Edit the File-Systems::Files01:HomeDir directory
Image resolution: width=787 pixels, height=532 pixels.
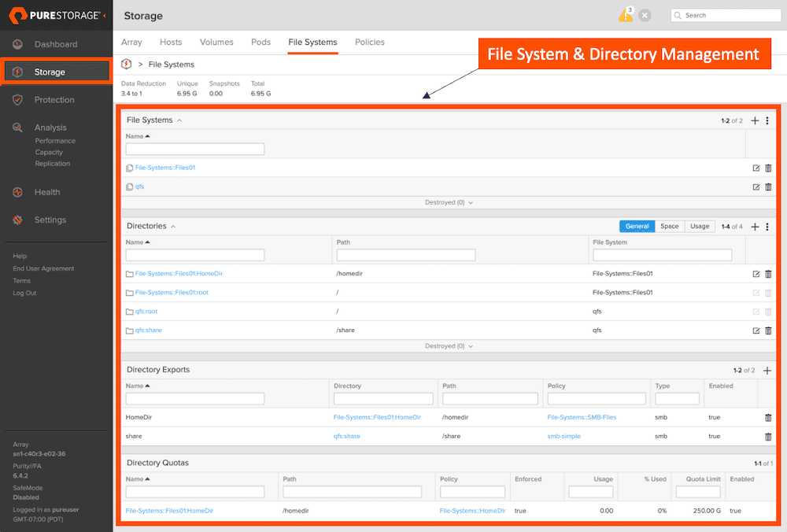[x=756, y=274]
